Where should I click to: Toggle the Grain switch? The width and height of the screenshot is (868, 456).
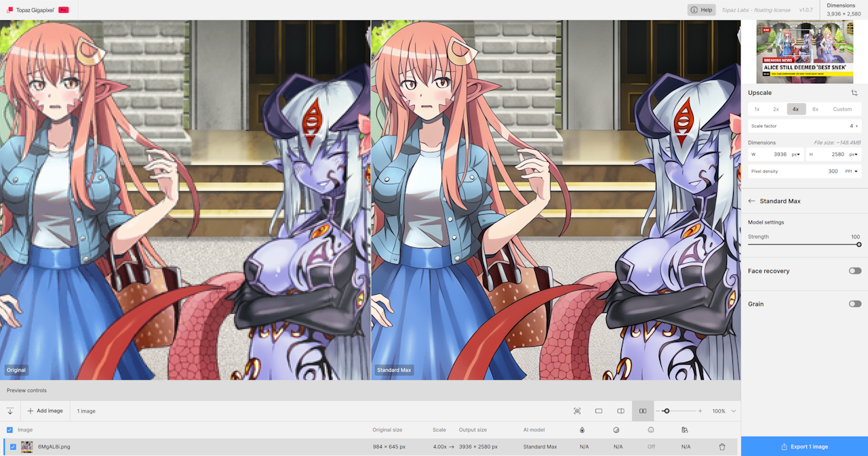click(x=854, y=304)
